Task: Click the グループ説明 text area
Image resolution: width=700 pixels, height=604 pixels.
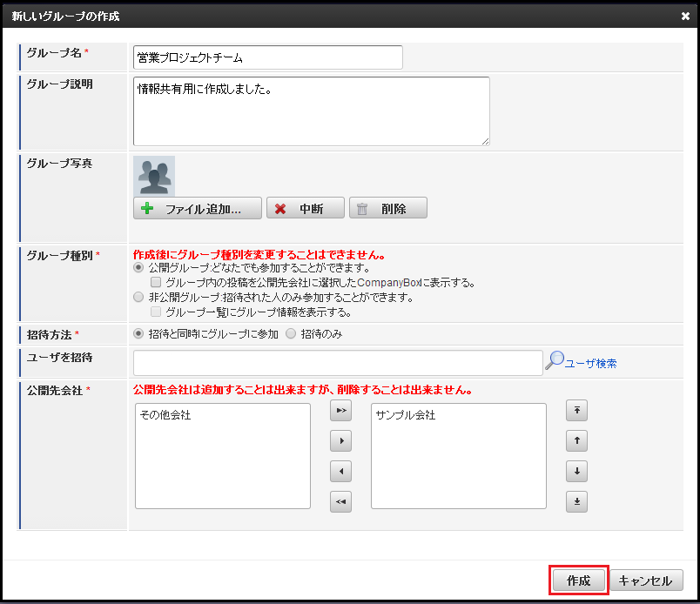Action: 311,111
